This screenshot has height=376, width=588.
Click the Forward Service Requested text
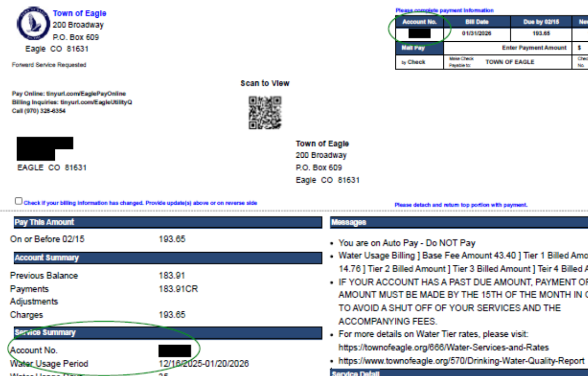(x=49, y=65)
